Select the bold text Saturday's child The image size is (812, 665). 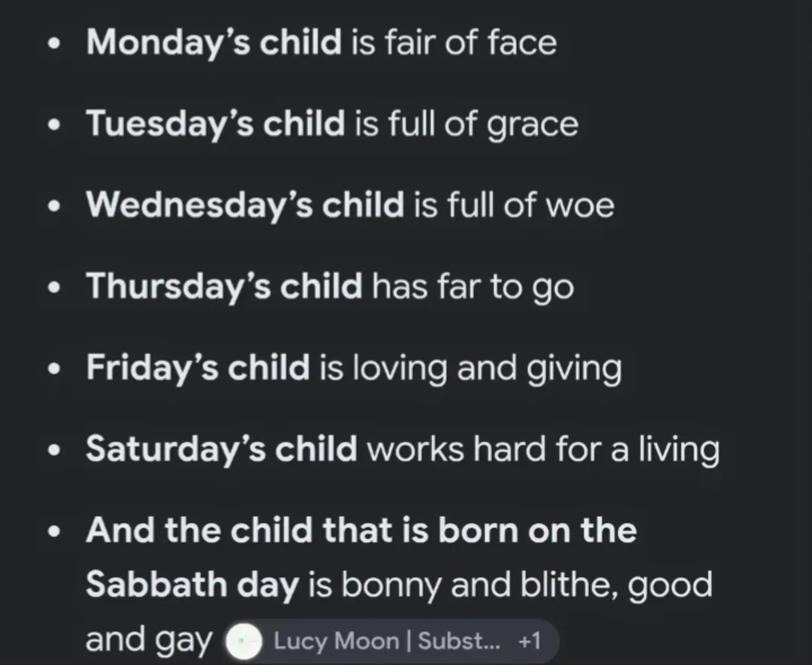pos(221,449)
